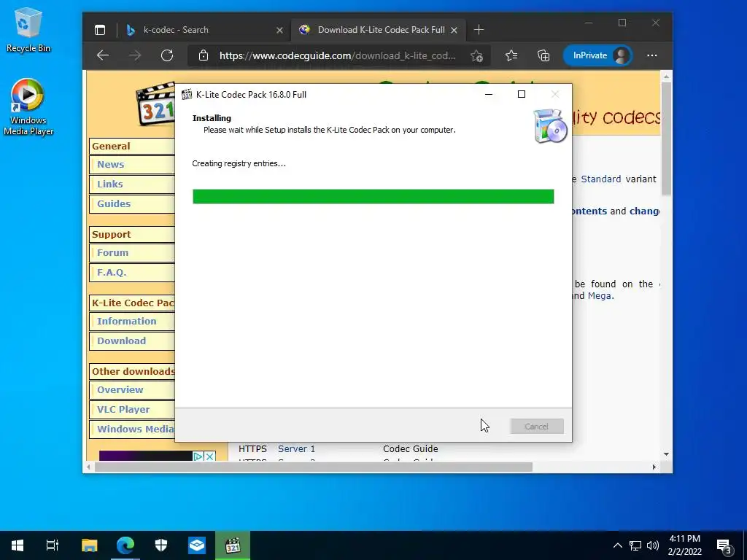This screenshot has width=747, height=560.
Task: Open Windows Security shield taskbar icon
Action: [161, 545]
